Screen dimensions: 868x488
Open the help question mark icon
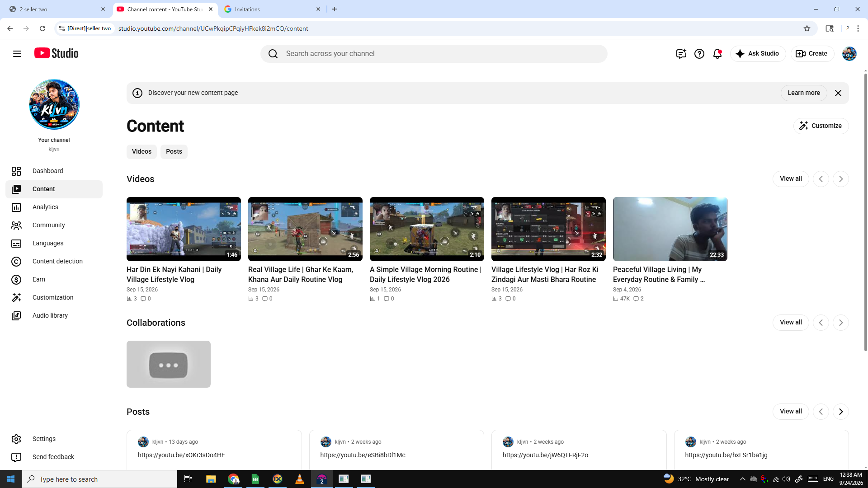[699, 54]
